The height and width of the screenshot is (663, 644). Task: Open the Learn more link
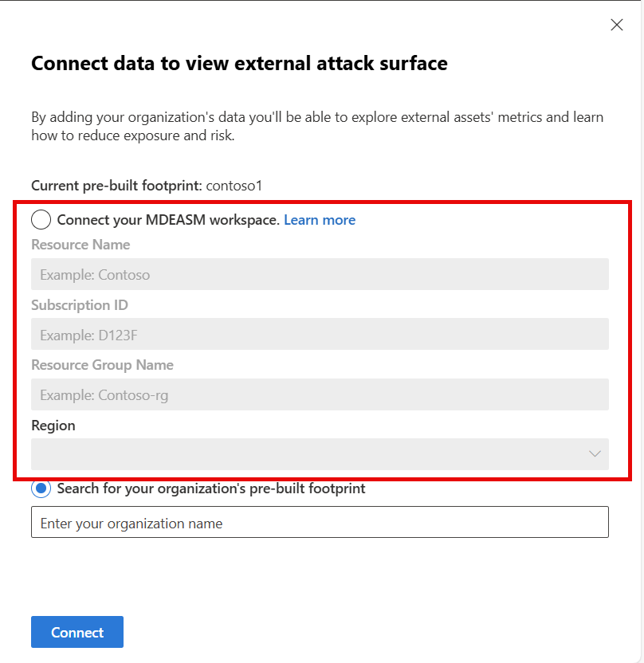(x=320, y=220)
